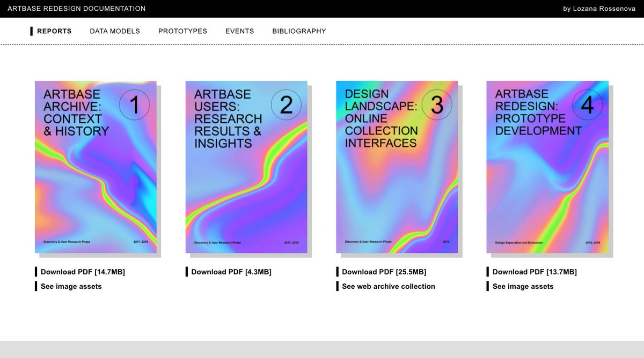Open the Reports tab

point(54,31)
